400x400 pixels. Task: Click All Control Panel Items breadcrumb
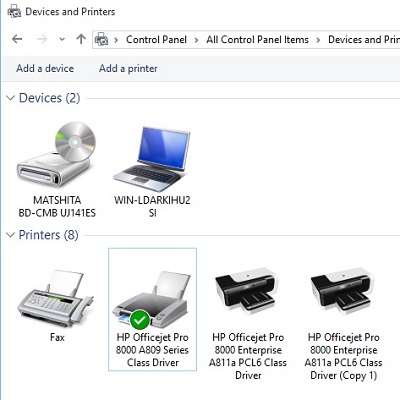(257, 40)
